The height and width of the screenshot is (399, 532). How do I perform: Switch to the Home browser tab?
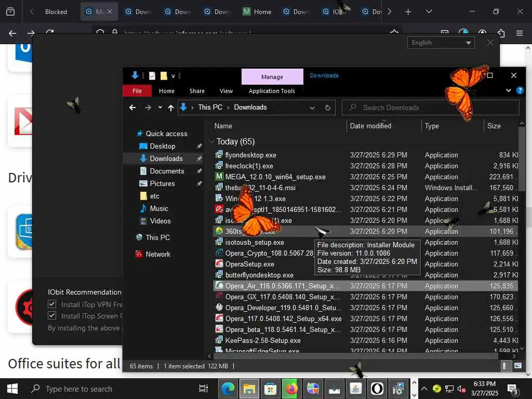point(258,12)
